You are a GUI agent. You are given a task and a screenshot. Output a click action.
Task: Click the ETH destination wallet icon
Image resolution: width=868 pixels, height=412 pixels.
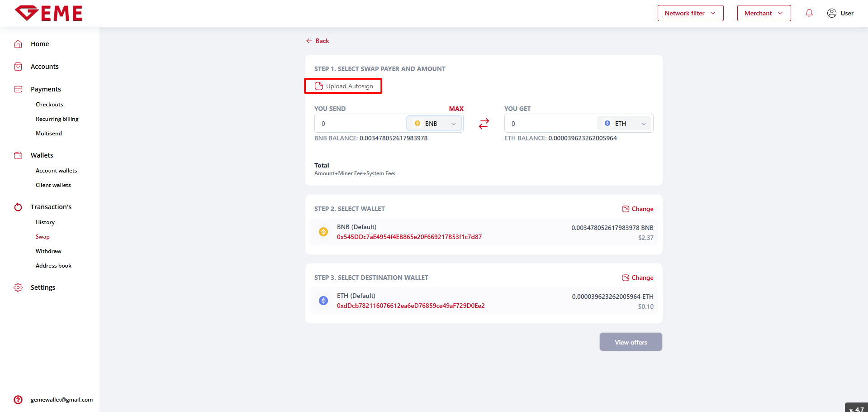323,301
